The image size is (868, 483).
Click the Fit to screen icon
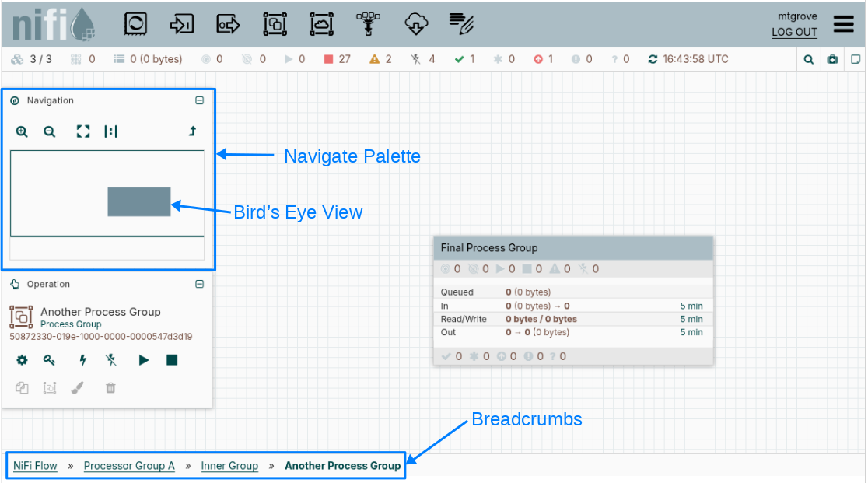(83, 131)
